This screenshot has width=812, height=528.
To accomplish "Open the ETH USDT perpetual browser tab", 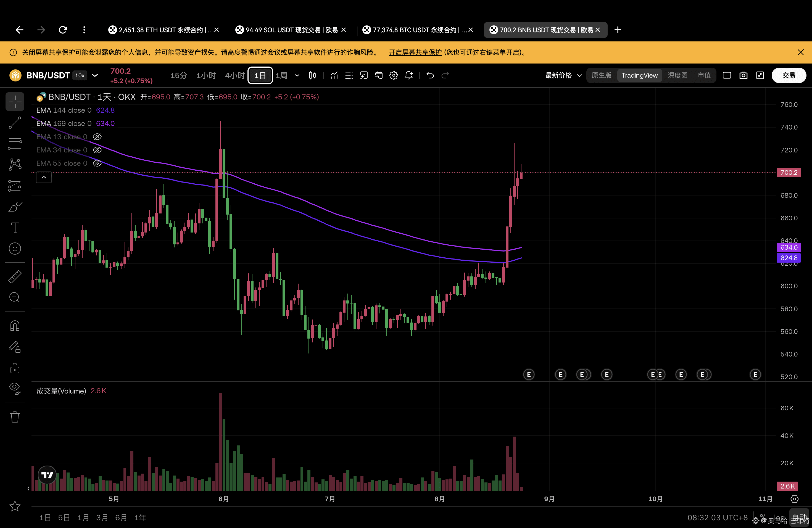I will pos(164,30).
